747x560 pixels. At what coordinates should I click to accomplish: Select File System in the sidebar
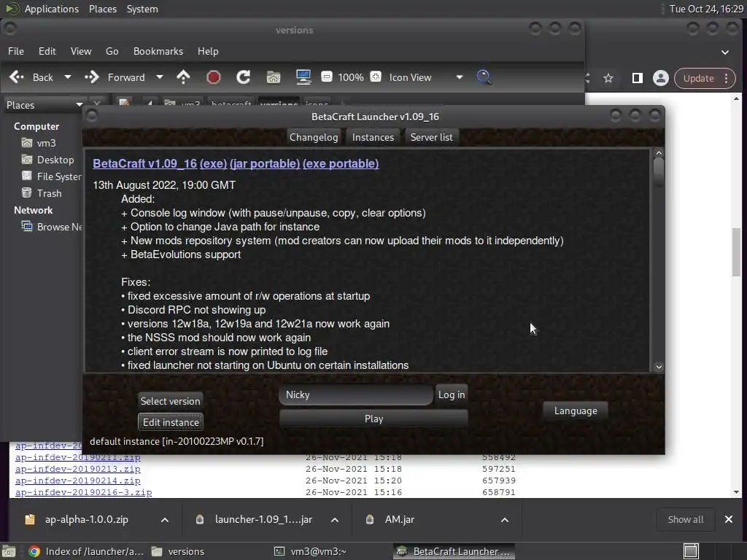pos(52,176)
